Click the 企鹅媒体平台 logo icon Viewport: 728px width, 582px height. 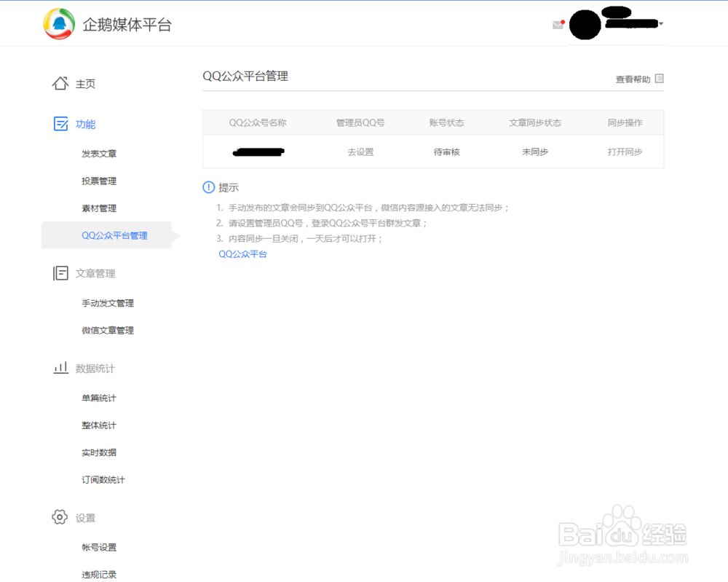pos(61,23)
